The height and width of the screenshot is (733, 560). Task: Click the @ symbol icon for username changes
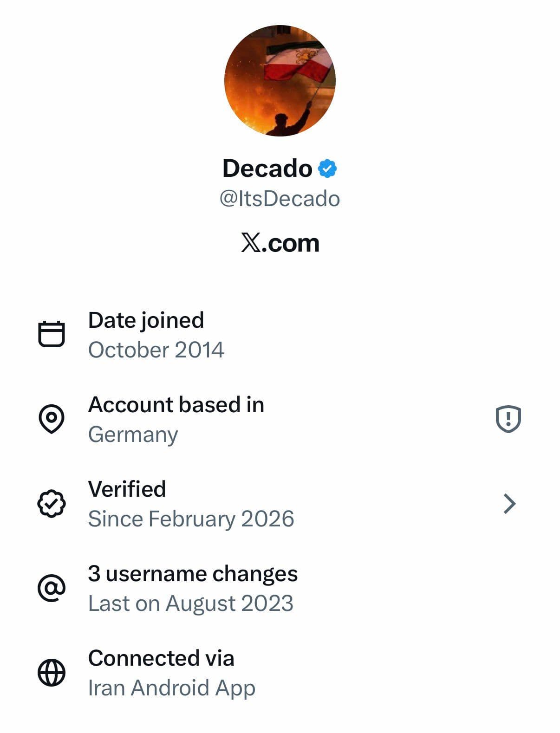click(52, 587)
